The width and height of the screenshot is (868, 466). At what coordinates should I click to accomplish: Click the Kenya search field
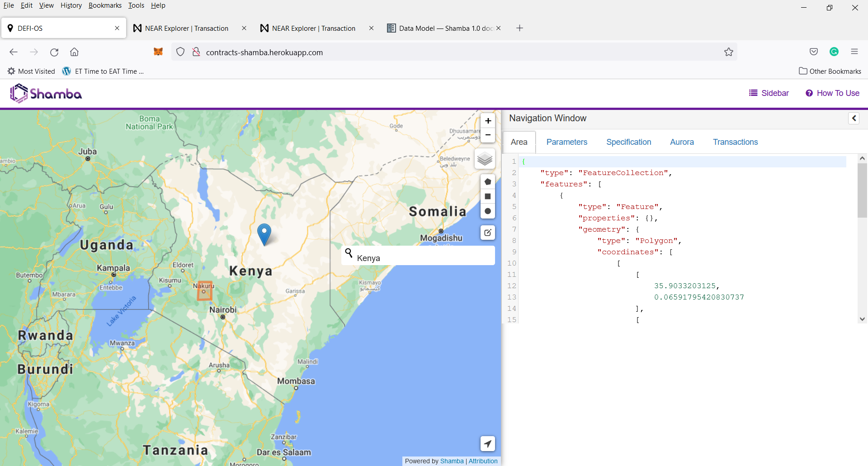[x=418, y=256]
